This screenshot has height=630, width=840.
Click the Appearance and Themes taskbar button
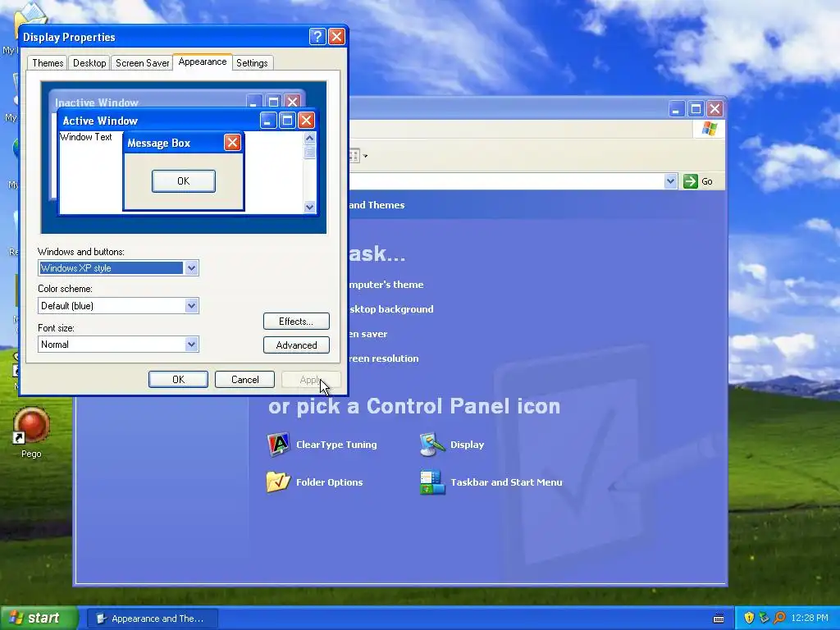coord(152,619)
